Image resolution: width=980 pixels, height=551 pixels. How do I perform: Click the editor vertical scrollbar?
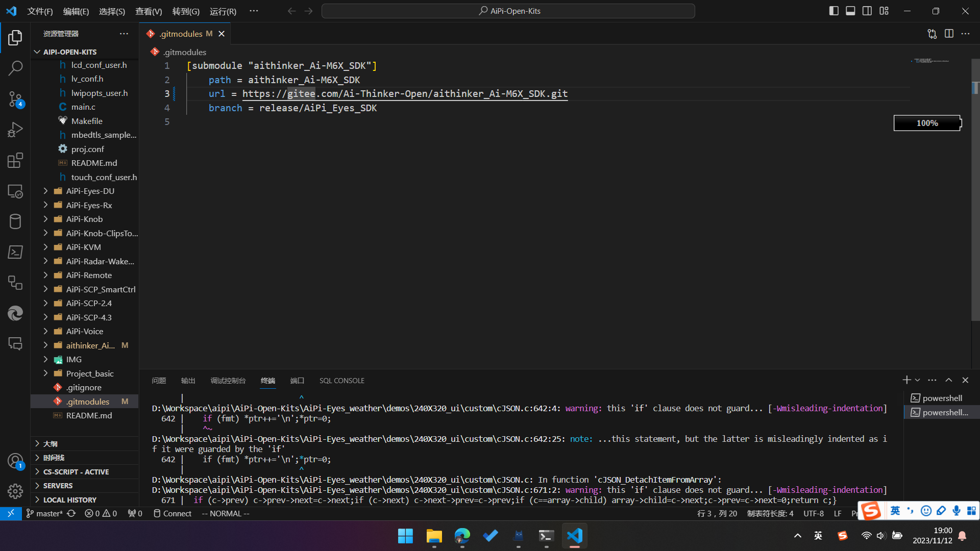coord(975,190)
